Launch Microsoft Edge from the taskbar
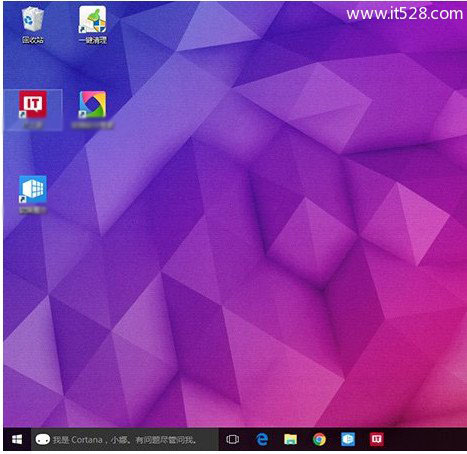 (x=262, y=439)
